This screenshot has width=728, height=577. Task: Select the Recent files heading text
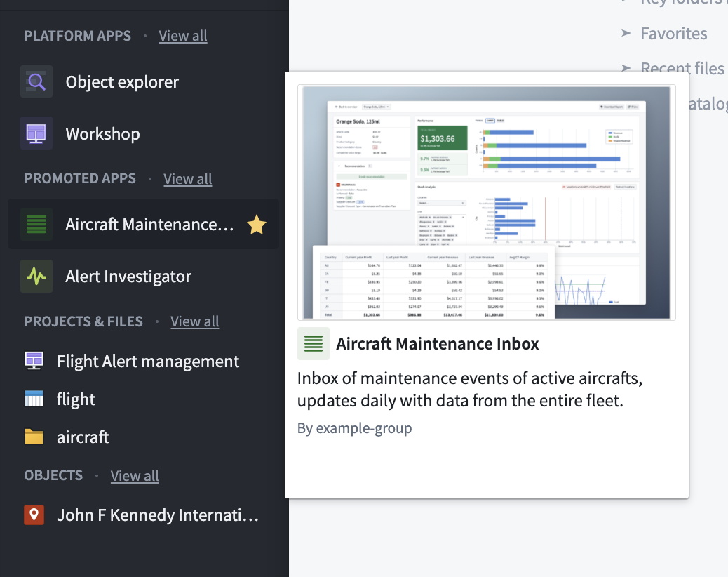coord(682,68)
